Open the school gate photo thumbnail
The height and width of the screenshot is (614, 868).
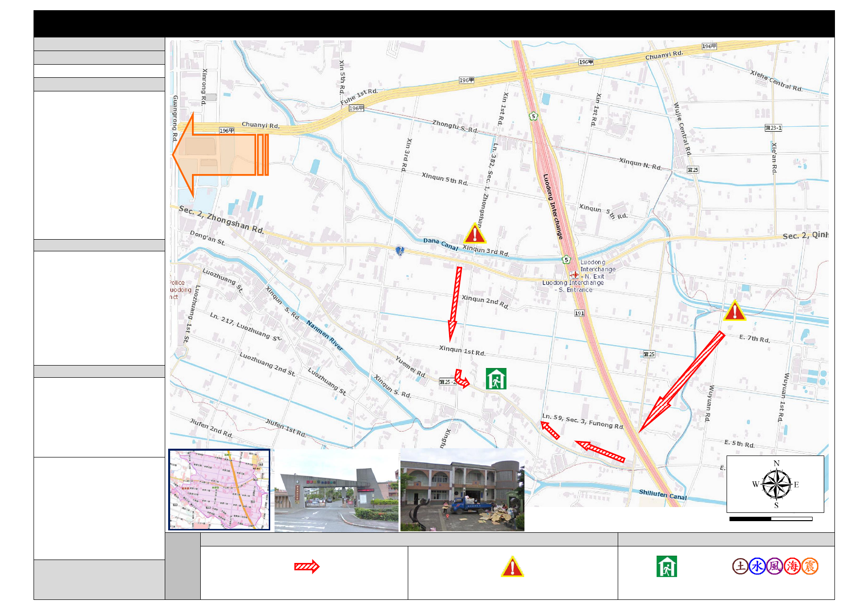coord(336,490)
